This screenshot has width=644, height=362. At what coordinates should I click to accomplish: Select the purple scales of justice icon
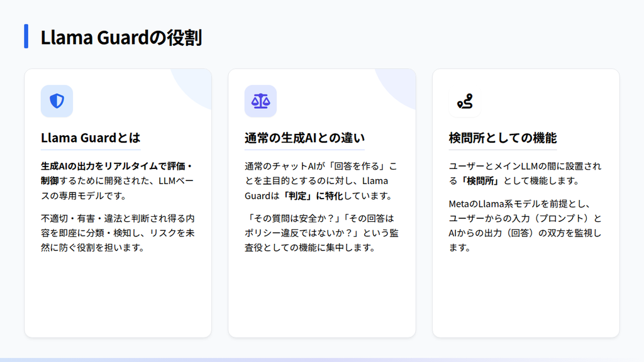pyautogui.click(x=260, y=101)
